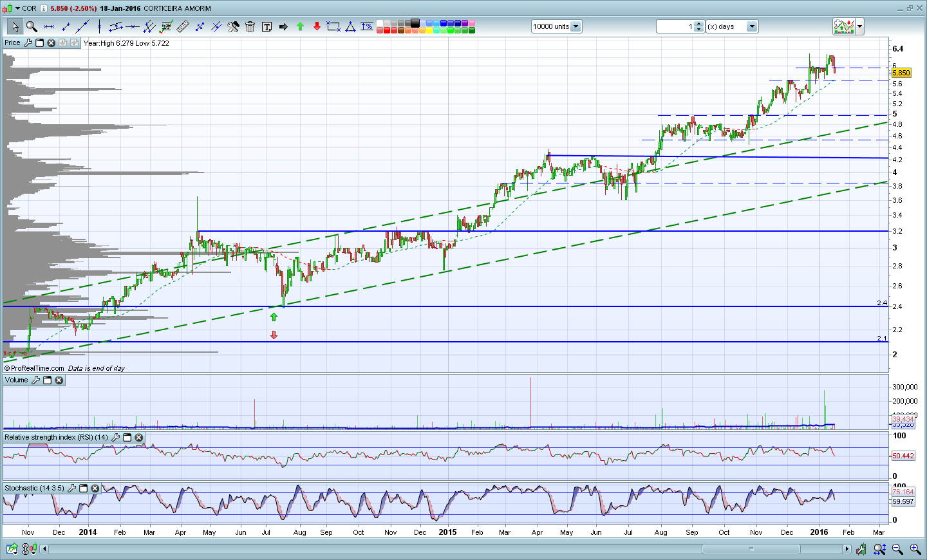Select the red down arrow tool
This screenshot has height=560, width=927.
(x=317, y=26)
